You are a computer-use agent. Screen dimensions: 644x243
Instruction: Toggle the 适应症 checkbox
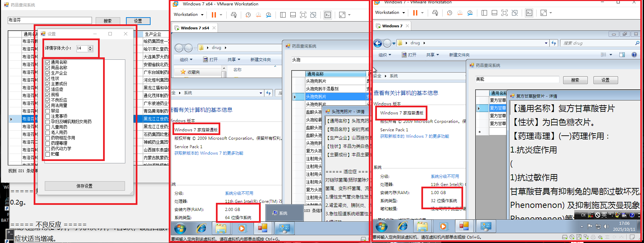pyautogui.click(x=48, y=89)
